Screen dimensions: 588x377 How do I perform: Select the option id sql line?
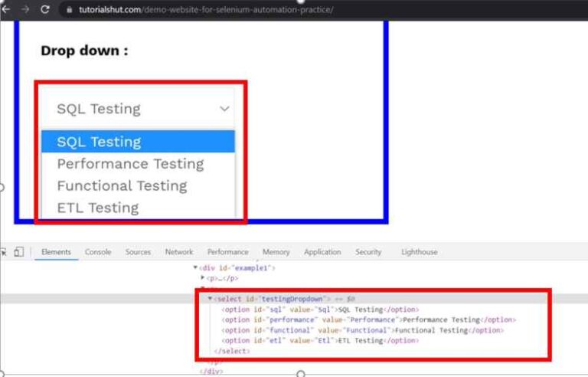320,310
